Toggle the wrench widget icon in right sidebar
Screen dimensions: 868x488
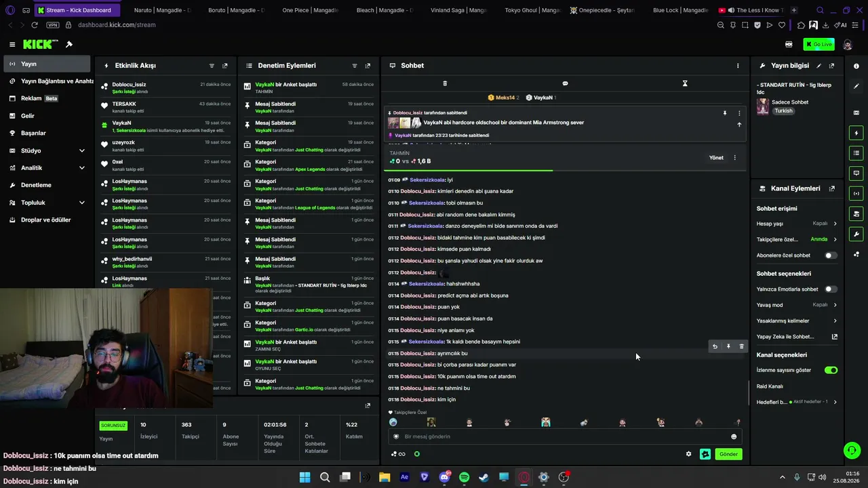pos(856,235)
